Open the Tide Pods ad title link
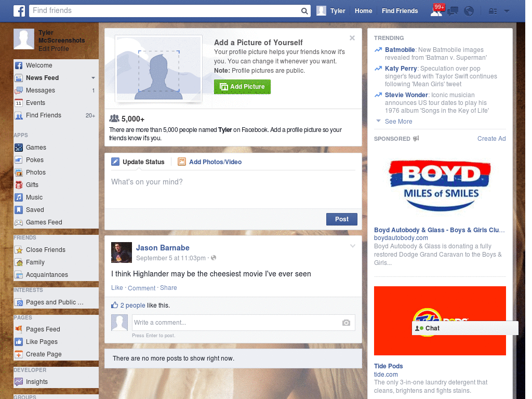The height and width of the screenshot is (399, 532). [x=388, y=366]
